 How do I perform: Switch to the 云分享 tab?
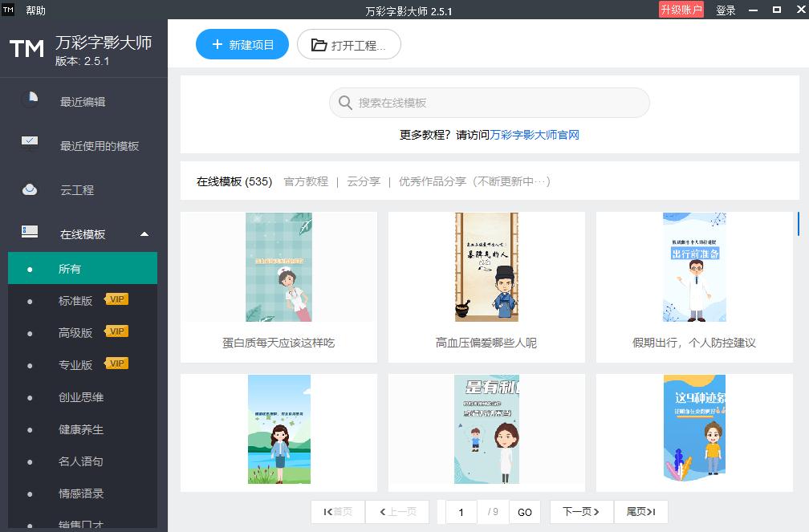364,181
